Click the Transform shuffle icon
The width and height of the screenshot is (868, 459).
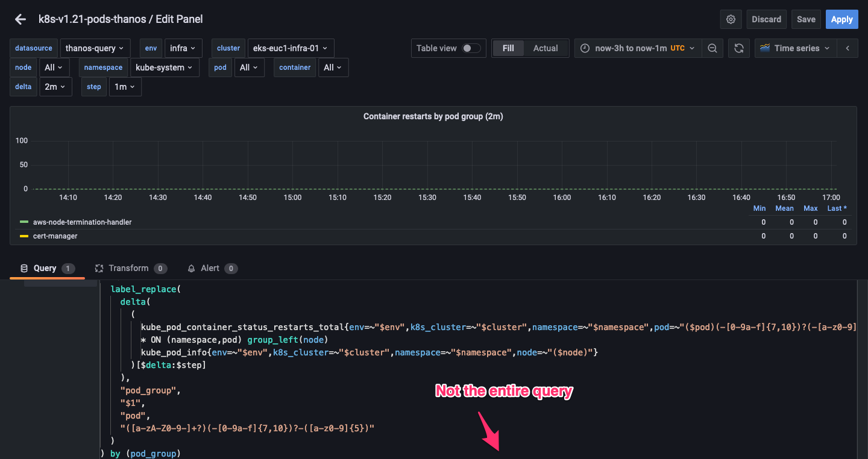point(98,268)
